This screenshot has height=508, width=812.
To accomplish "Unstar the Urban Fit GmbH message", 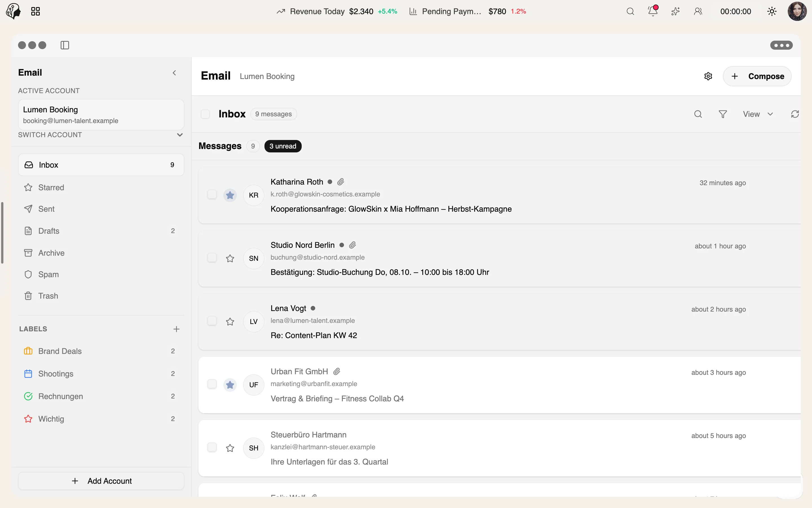I will [x=230, y=385].
